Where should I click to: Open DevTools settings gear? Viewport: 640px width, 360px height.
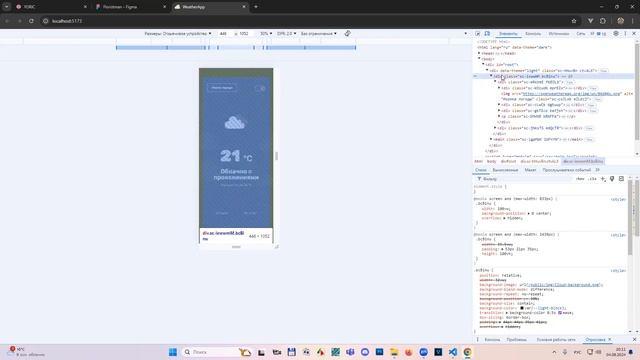click(x=616, y=33)
